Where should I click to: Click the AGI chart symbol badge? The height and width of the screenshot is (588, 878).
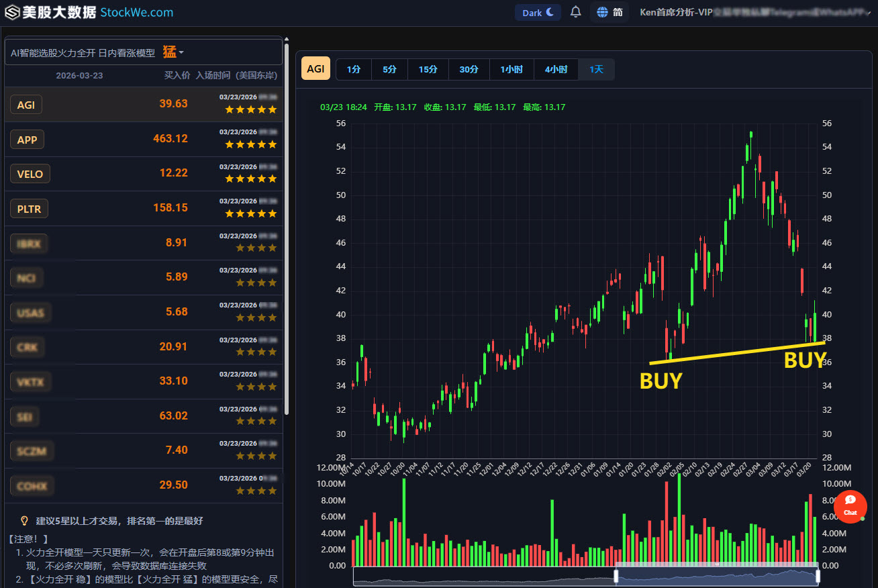pos(315,69)
